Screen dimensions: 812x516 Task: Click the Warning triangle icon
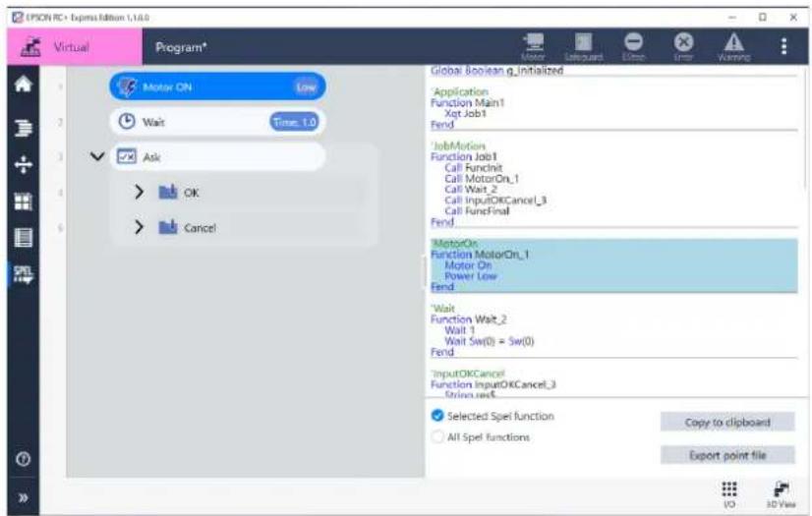click(x=733, y=46)
